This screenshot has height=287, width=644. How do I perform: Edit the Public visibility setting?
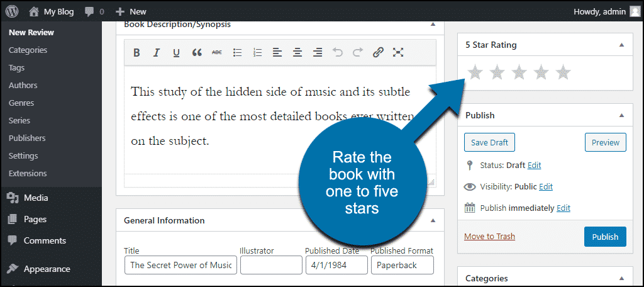546,187
